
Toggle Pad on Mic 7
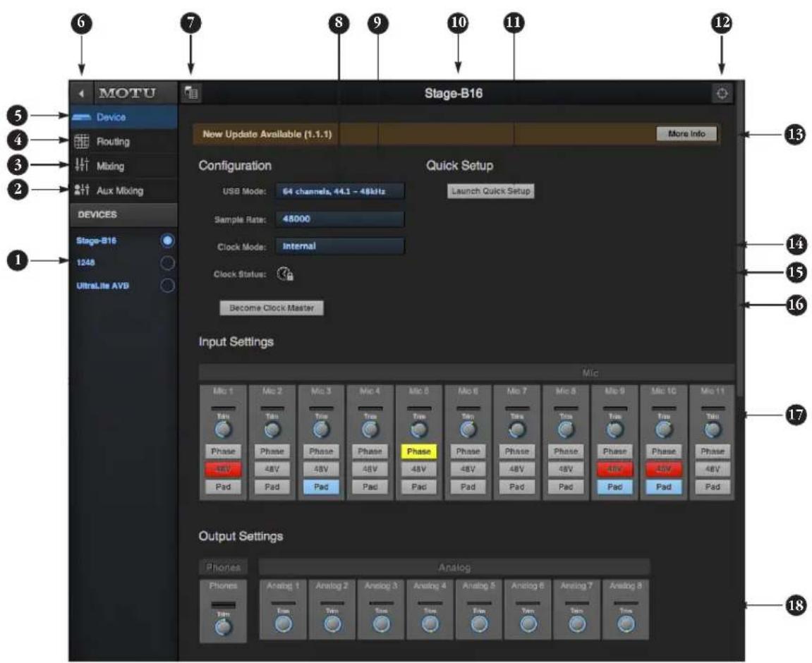517,487
